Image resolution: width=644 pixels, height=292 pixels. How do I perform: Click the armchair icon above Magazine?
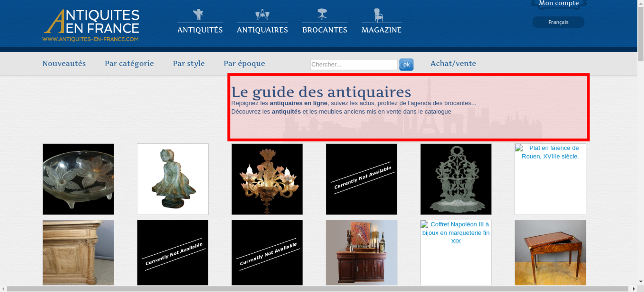click(378, 15)
